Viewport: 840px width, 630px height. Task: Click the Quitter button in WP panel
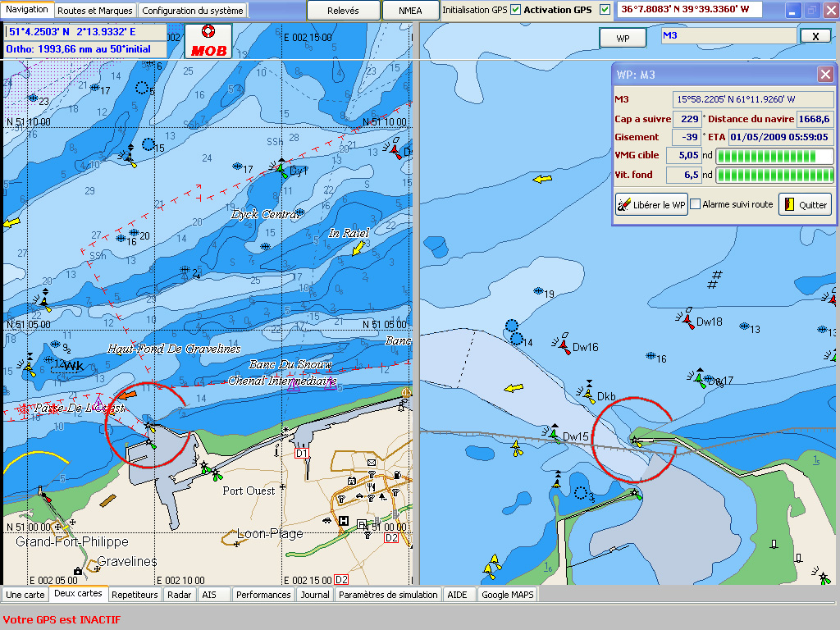click(805, 204)
